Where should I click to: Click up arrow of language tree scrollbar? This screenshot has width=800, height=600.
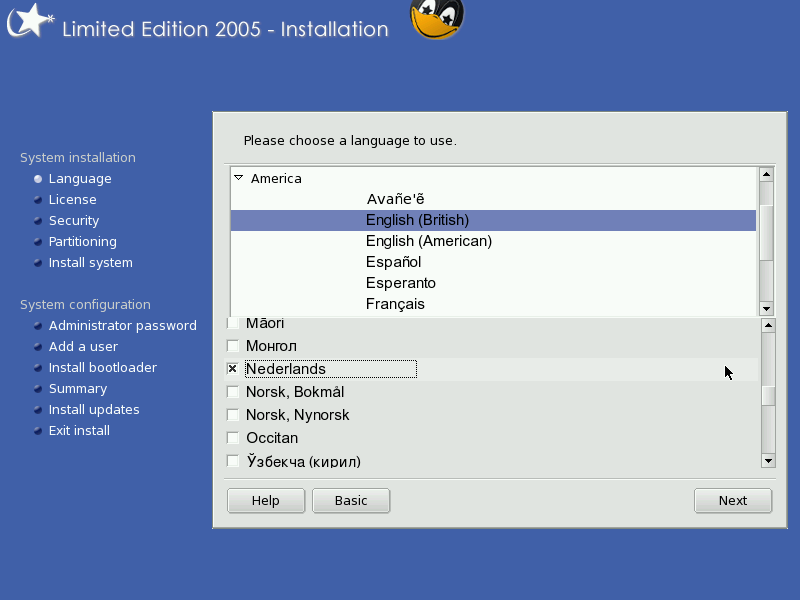tap(766, 174)
